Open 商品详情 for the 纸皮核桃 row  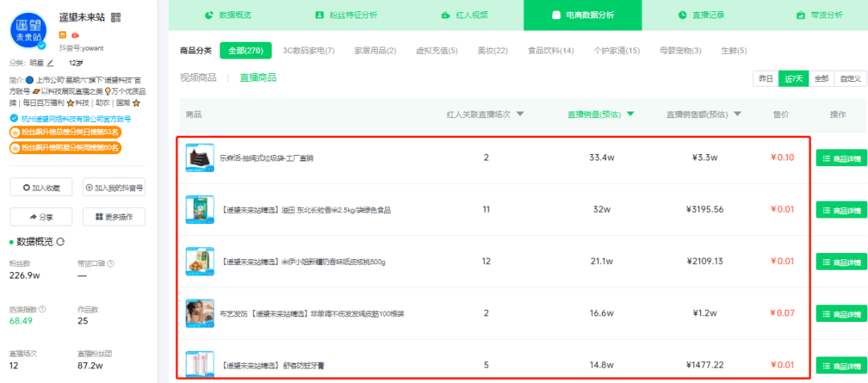tap(841, 262)
